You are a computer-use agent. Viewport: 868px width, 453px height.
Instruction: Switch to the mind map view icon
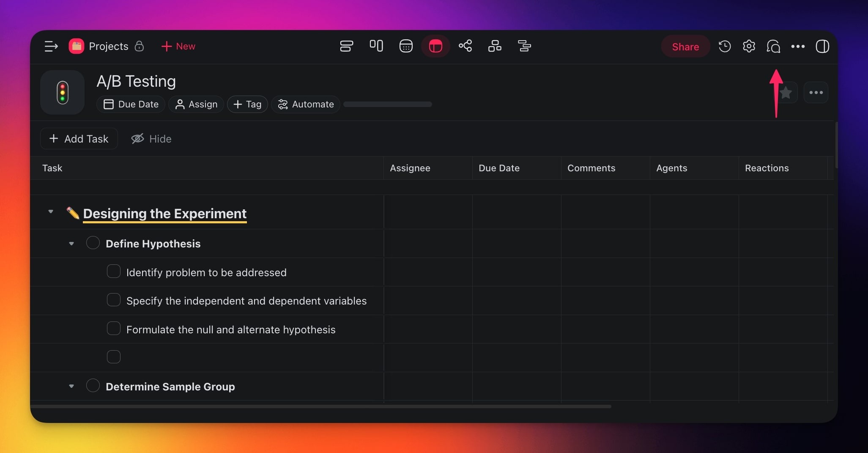(465, 46)
